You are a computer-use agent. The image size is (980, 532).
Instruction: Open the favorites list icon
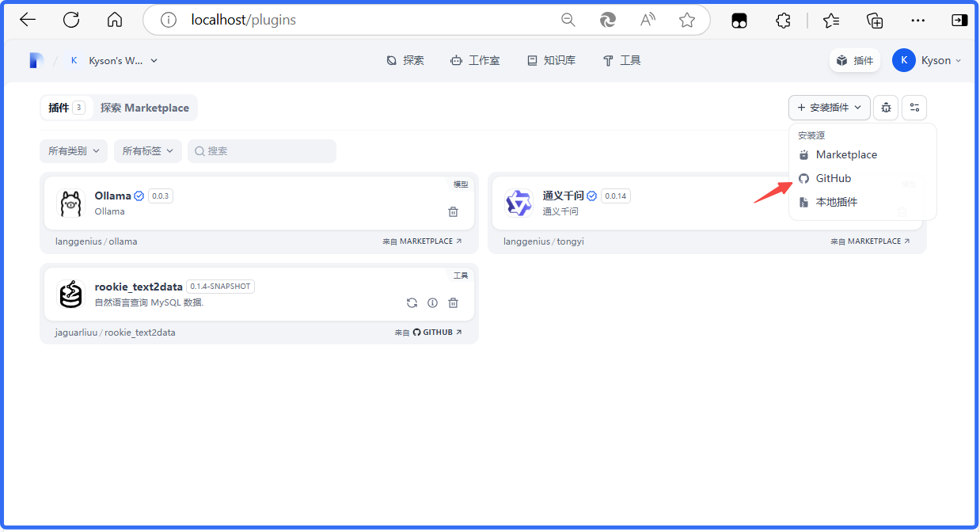(831, 20)
